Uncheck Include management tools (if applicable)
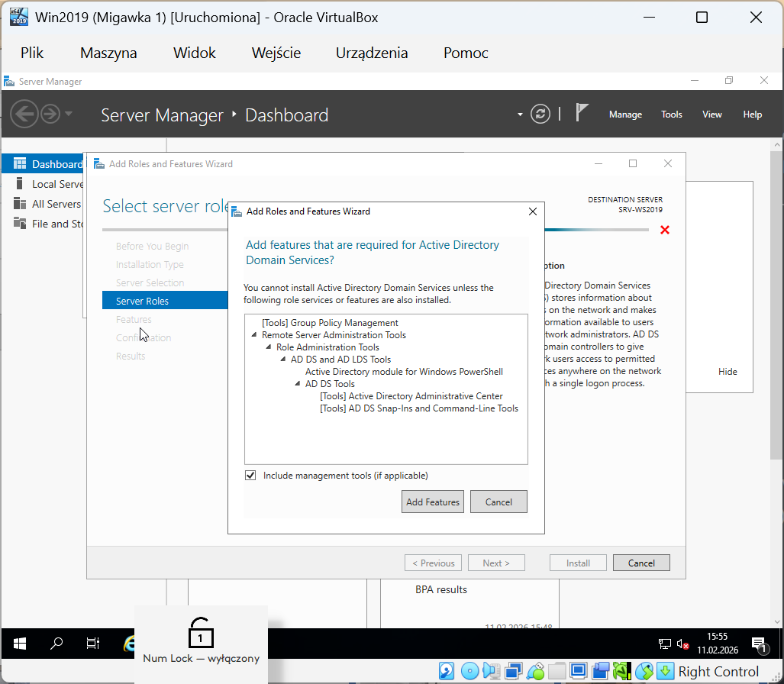Screen dimensions: 784x684 (x=250, y=475)
